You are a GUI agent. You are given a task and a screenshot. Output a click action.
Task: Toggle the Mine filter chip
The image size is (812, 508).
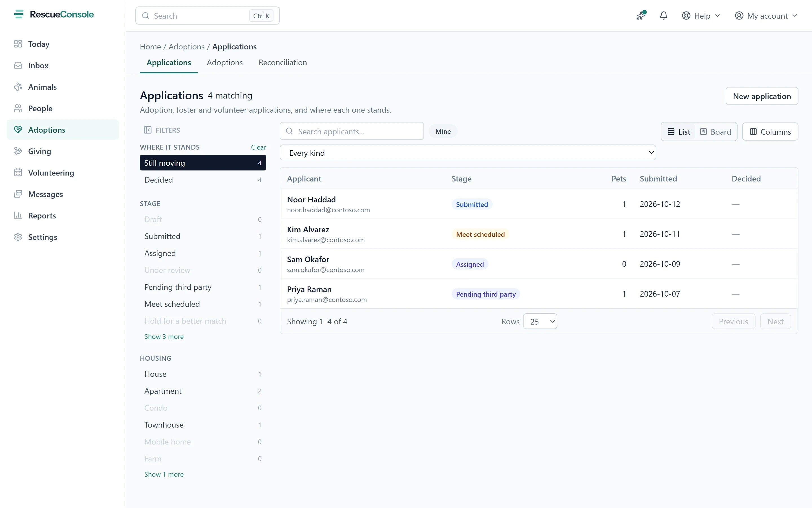click(443, 131)
